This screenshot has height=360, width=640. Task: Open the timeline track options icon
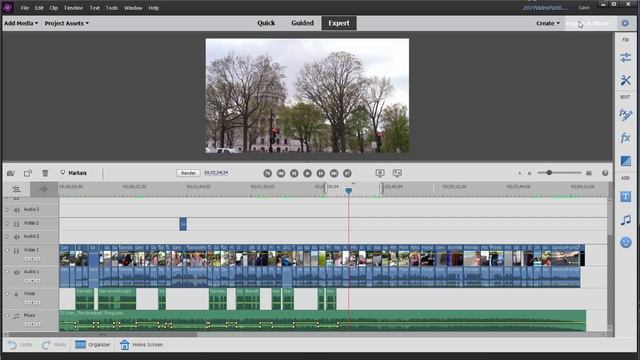pyautogui.click(x=16, y=189)
